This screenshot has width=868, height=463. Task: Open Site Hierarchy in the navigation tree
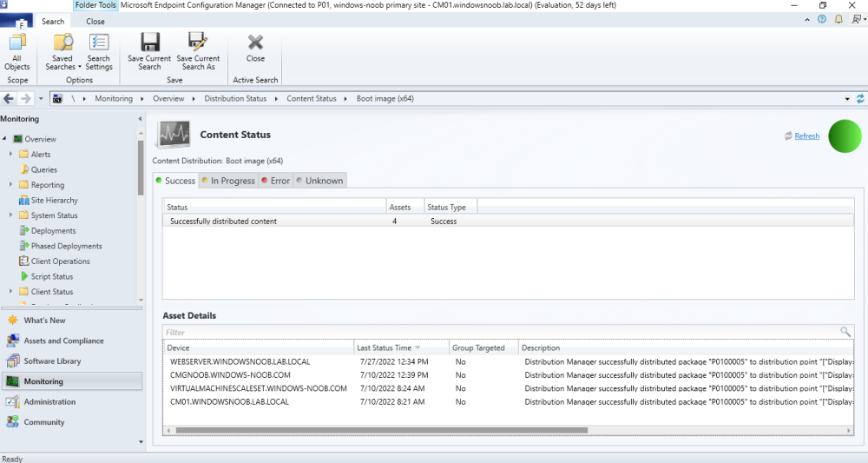[x=54, y=201]
